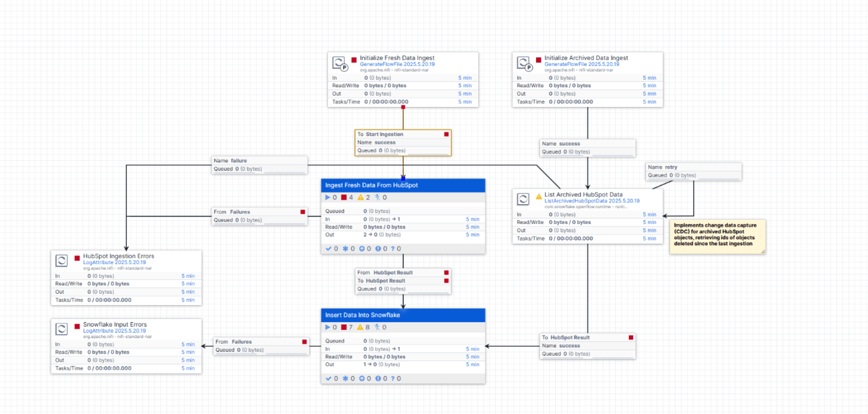This screenshot has width=868, height=414.
Task: Click the stale up-arrow icon in Ingest Fresh Data From HubSpot
Action: tap(362, 249)
